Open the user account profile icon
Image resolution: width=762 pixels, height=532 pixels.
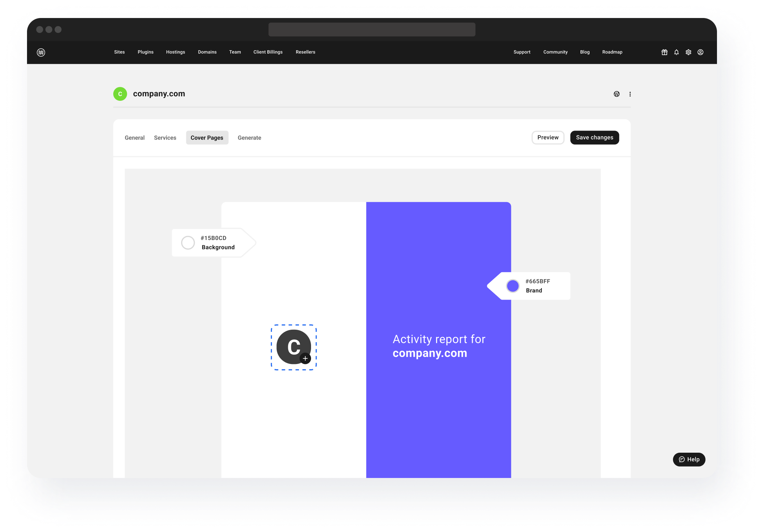point(700,52)
